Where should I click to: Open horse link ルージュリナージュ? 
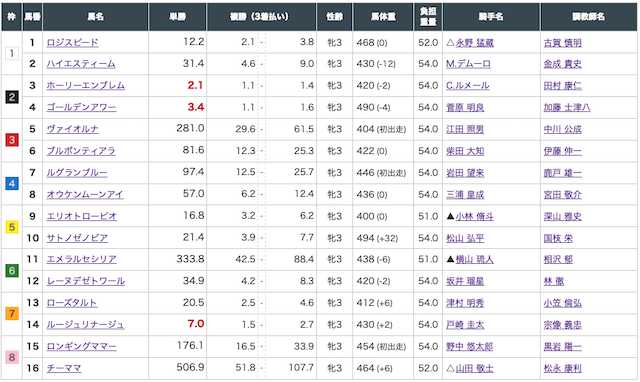point(85,324)
